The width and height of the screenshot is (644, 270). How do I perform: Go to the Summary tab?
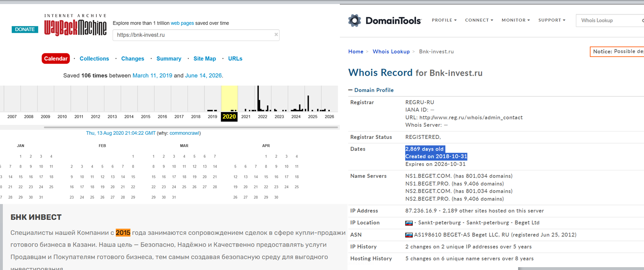pos(169,59)
